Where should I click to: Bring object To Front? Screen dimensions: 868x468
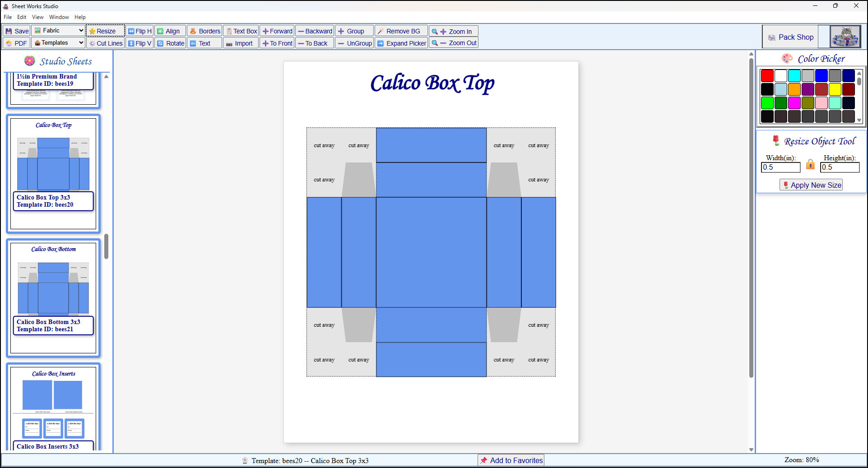click(277, 43)
